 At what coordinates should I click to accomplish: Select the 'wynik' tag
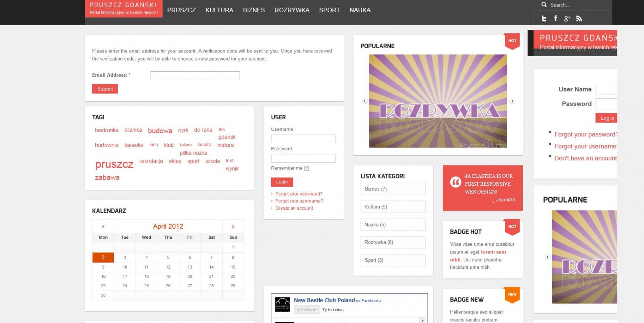click(x=232, y=169)
